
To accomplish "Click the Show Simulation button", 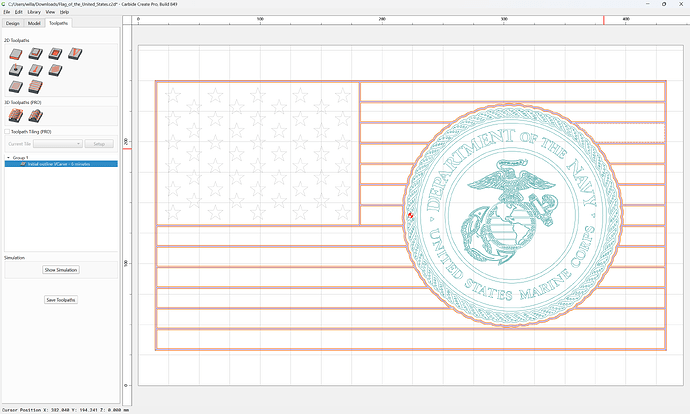I will pyautogui.click(x=61, y=270).
